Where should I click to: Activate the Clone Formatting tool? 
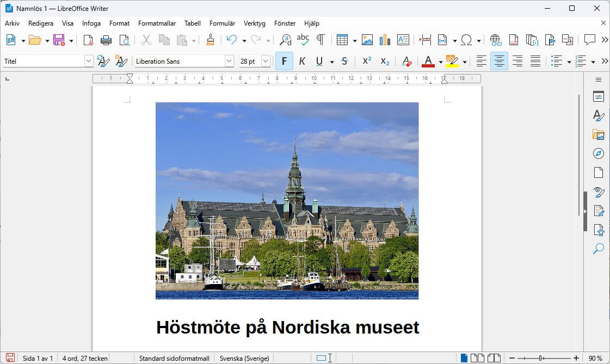coord(211,39)
